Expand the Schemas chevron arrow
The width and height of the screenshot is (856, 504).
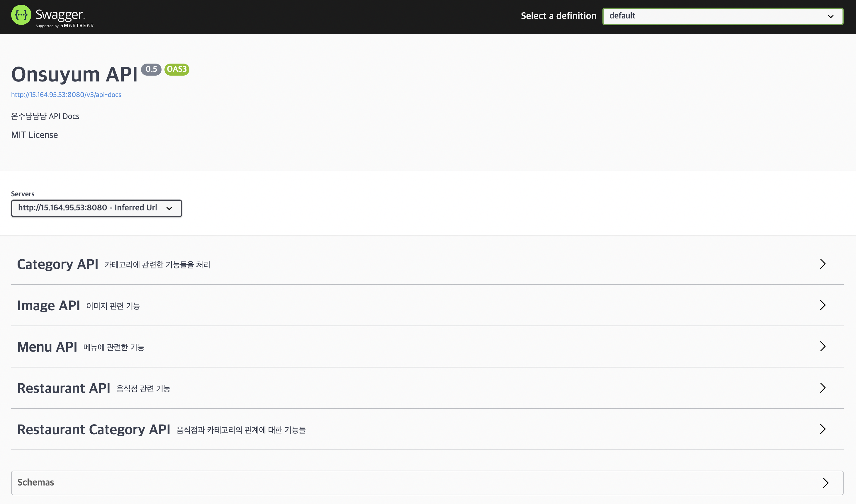[x=826, y=483]
